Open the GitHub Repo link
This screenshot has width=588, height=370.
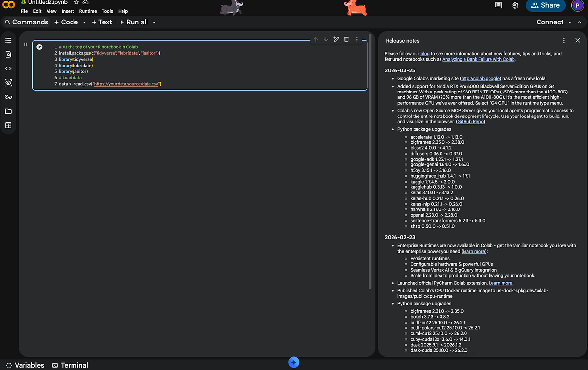pos(470,122)
